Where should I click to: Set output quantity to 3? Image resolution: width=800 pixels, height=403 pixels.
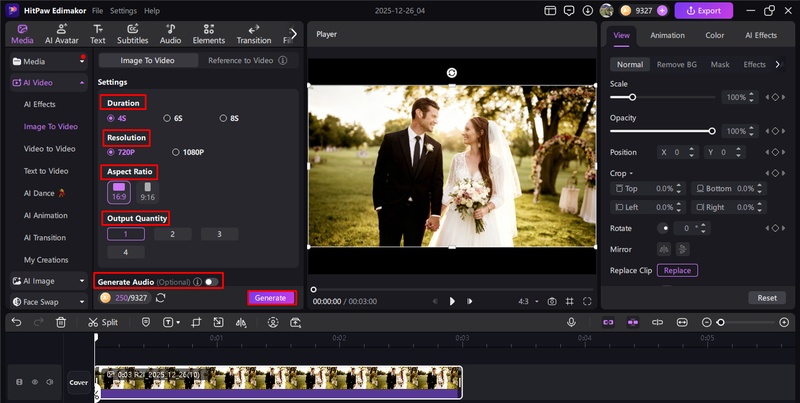[219, 234]
